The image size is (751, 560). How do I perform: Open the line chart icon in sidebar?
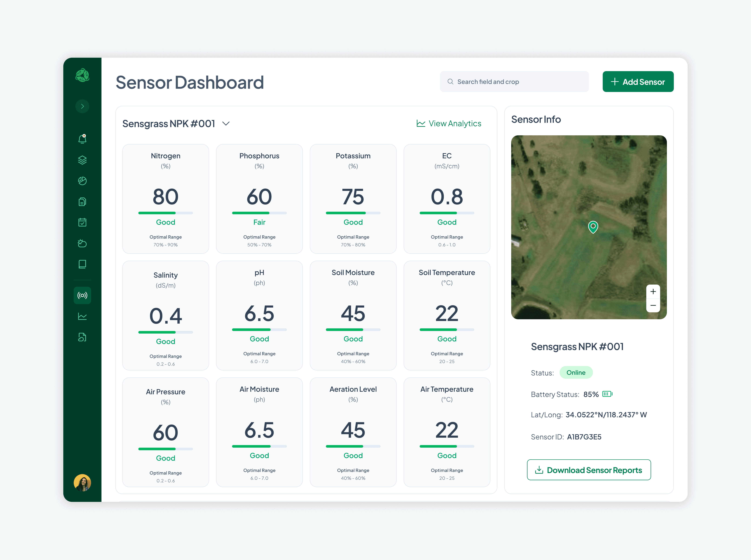82,316
